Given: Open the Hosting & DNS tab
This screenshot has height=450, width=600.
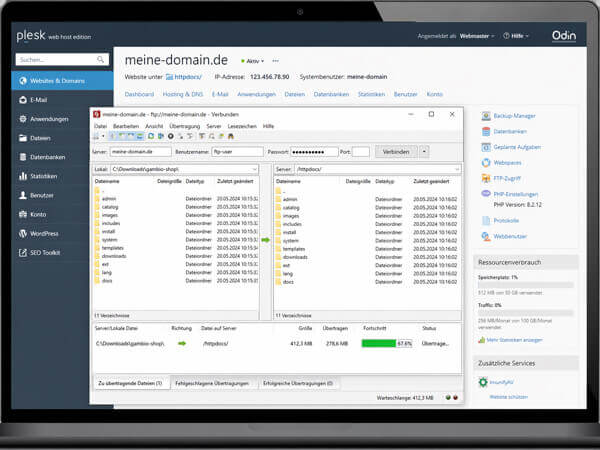Looking at the screenshot, I should (x=182, y=93).
